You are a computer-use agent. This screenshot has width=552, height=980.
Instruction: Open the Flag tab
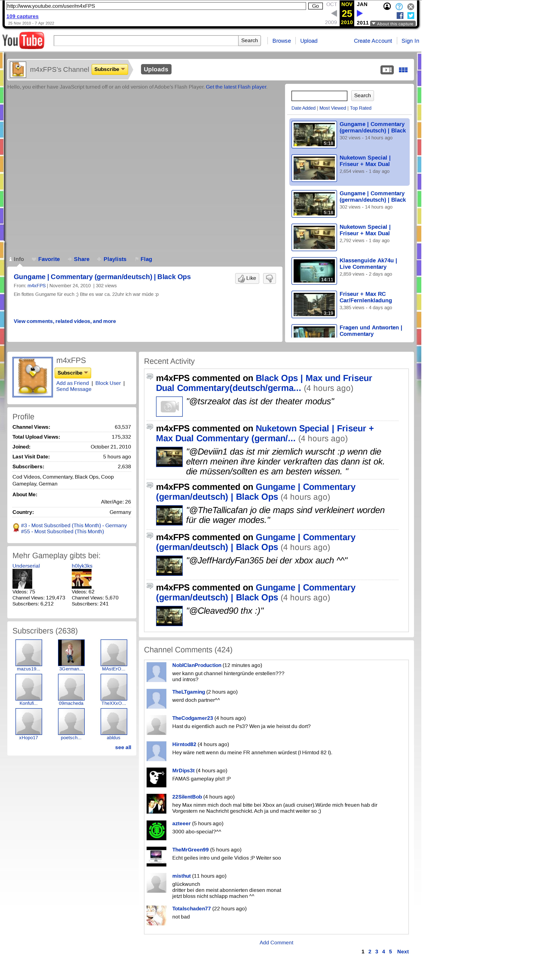143,259
